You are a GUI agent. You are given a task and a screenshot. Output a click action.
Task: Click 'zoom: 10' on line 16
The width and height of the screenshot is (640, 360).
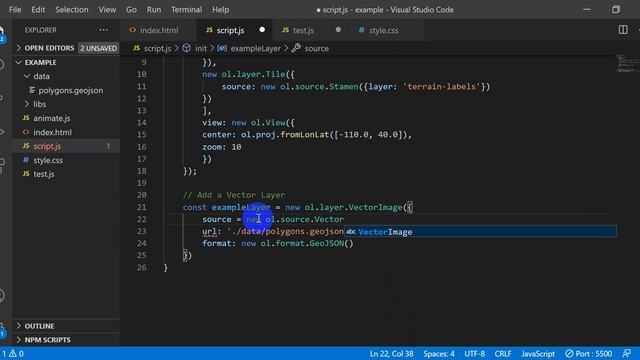[x=222, y=147]
